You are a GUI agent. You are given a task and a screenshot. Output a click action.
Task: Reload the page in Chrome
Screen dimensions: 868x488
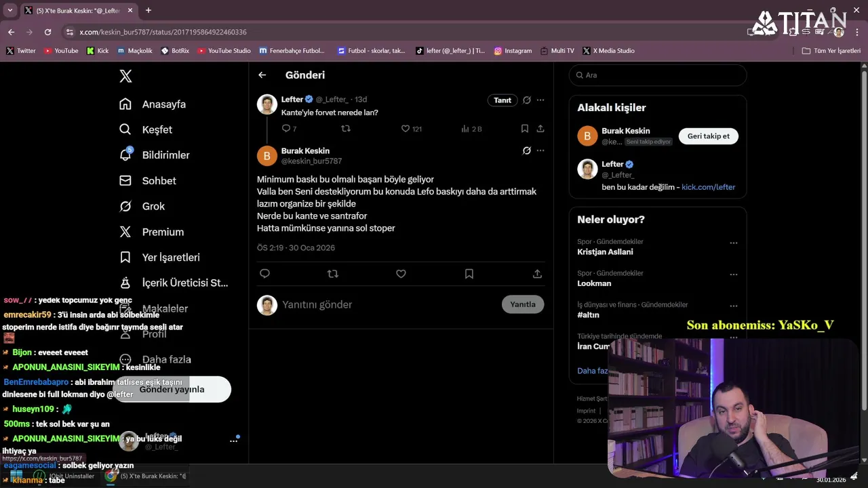click(47, 32)
